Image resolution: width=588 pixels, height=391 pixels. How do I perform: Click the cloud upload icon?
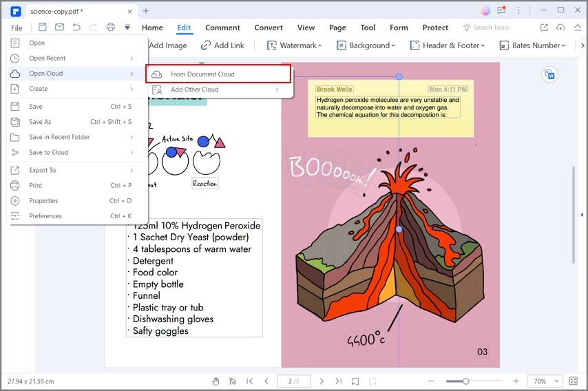click(560, 28)
